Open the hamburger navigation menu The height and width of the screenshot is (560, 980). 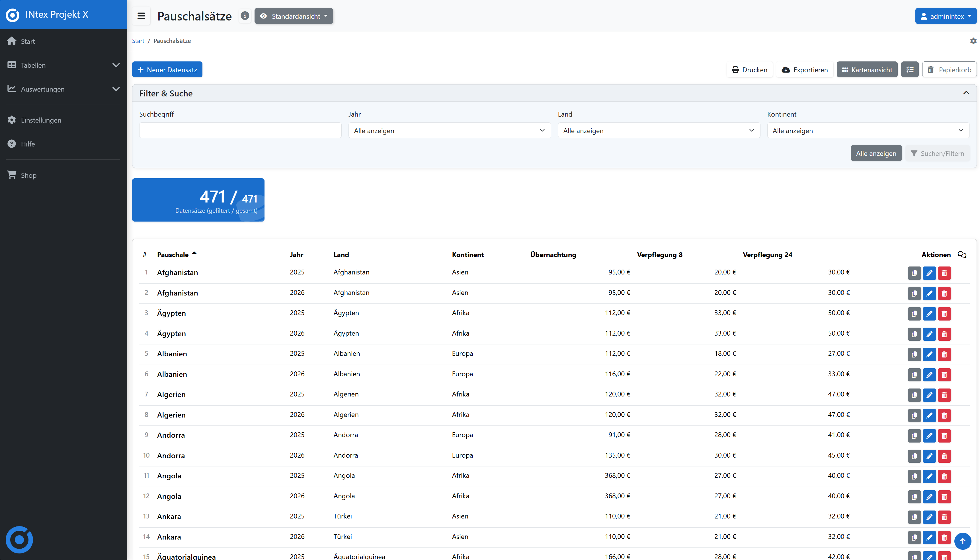coord(141,16)
